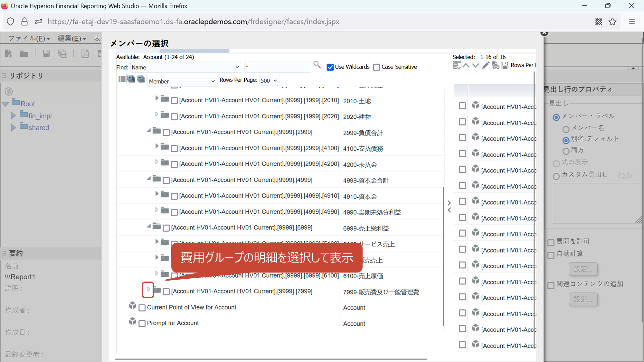Click the Collapse All rows icon
Image resolution: width=644 pixels, height=362 pixels.
pyautogui.click(x=141, y=79)
